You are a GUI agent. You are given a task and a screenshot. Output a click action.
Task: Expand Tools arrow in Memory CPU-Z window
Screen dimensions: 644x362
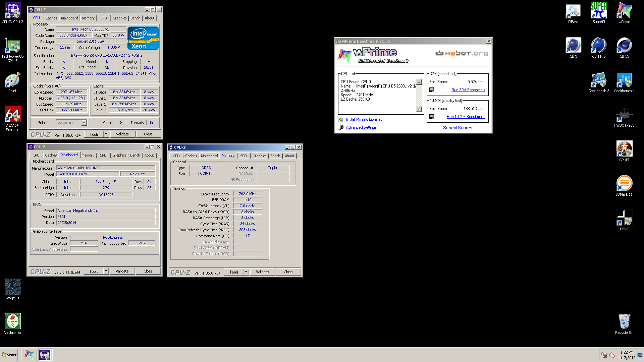(x=246, y=272)
